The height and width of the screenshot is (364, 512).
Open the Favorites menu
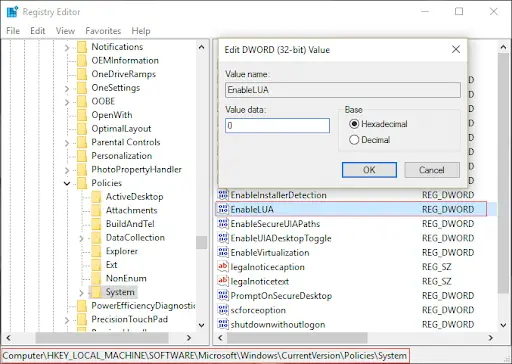pos(103,31)
